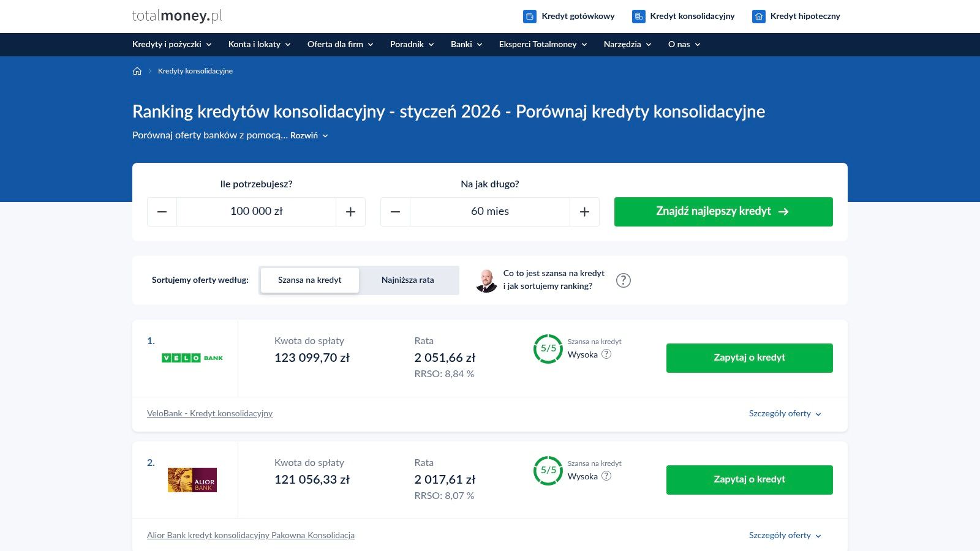Click the Alior Bank 5/5 score circle
The width and height of the screenshot is (980, 551).
[x=548, y=470]
